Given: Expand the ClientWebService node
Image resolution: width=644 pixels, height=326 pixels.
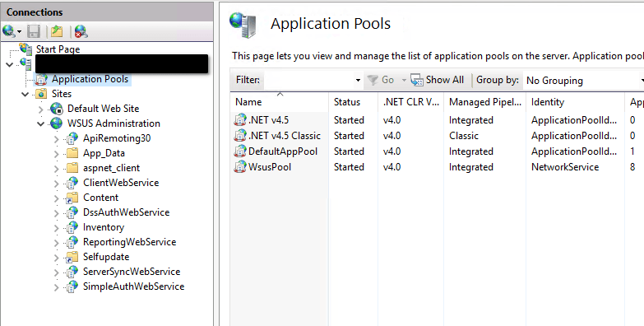Looking at the screenshot, I should (x=56, y=183).
